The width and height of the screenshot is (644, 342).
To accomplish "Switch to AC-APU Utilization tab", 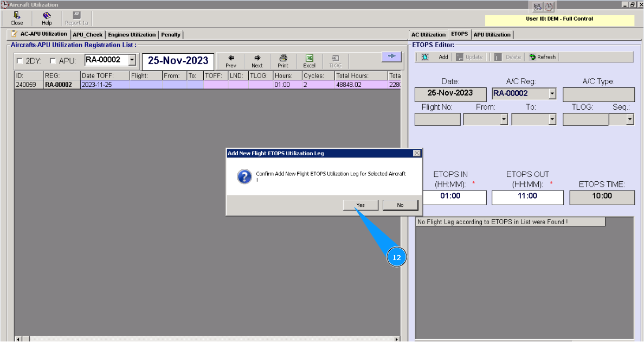I will tap(39, 34).
